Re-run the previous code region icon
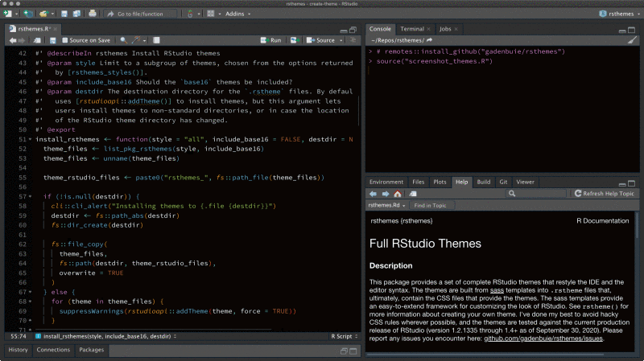 [x=294, y=40]
